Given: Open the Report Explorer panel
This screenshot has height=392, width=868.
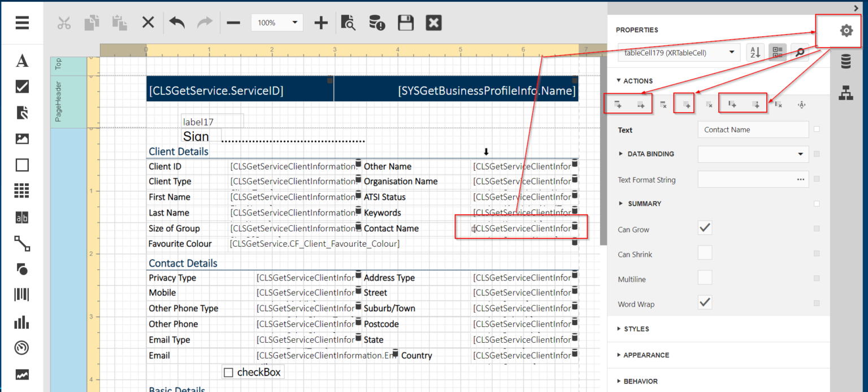Looking at the screenshot, I should [x=846, y=87].
